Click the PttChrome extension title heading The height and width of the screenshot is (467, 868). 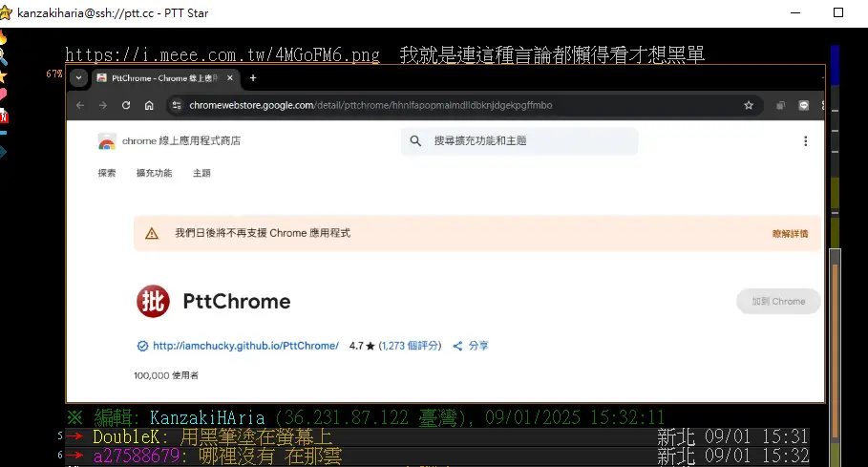click(237, 302)
